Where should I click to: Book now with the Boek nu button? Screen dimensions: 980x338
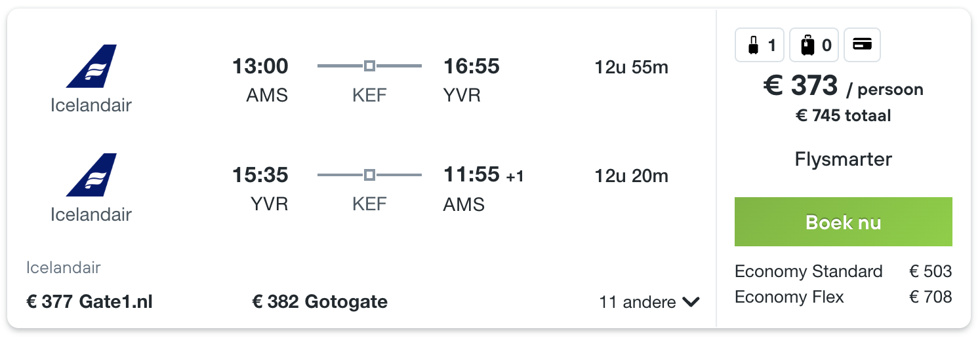point(843,222)
